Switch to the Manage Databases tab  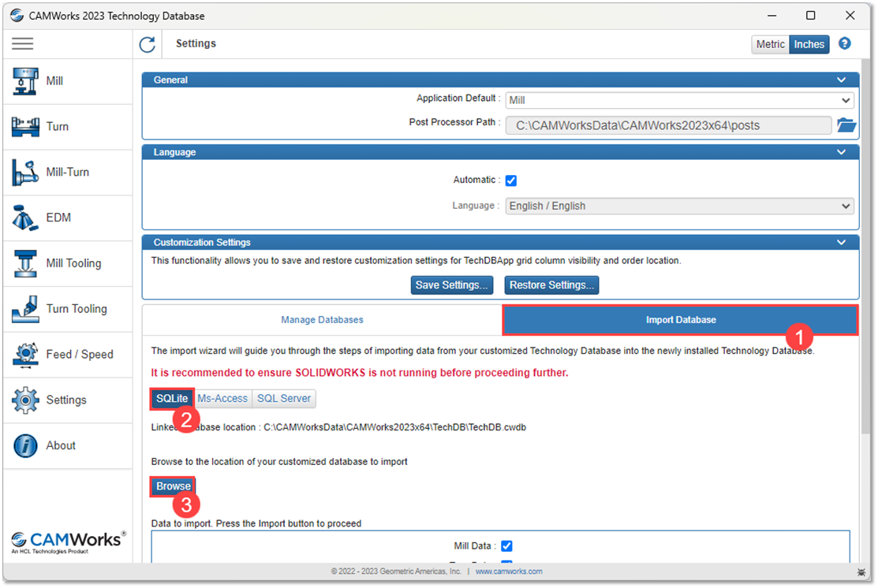tap(322, 320)
